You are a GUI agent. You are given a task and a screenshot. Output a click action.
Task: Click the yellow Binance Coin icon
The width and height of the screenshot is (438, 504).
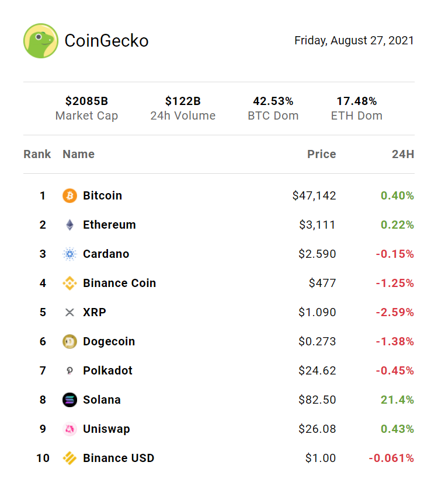coord(69,283)
